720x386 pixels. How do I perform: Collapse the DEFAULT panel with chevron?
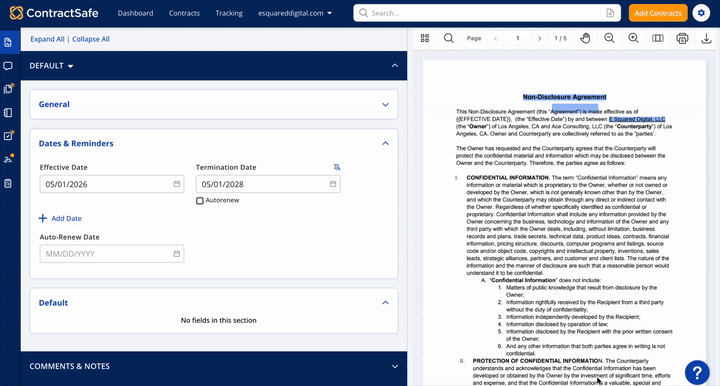tap(394, 66)
